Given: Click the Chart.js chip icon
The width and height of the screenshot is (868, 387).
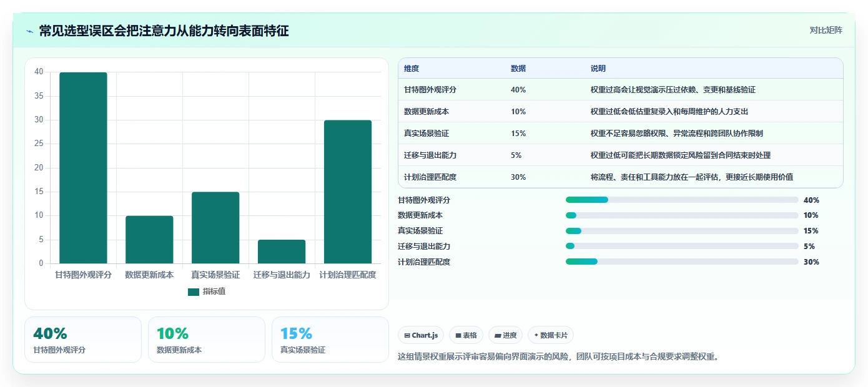Looking at the screenshot, I should click(x=407, y=335).
